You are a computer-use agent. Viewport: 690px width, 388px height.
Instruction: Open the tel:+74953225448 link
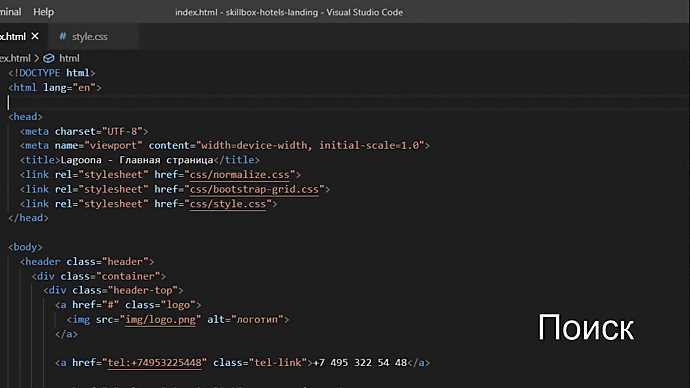(x=155, y=362)
